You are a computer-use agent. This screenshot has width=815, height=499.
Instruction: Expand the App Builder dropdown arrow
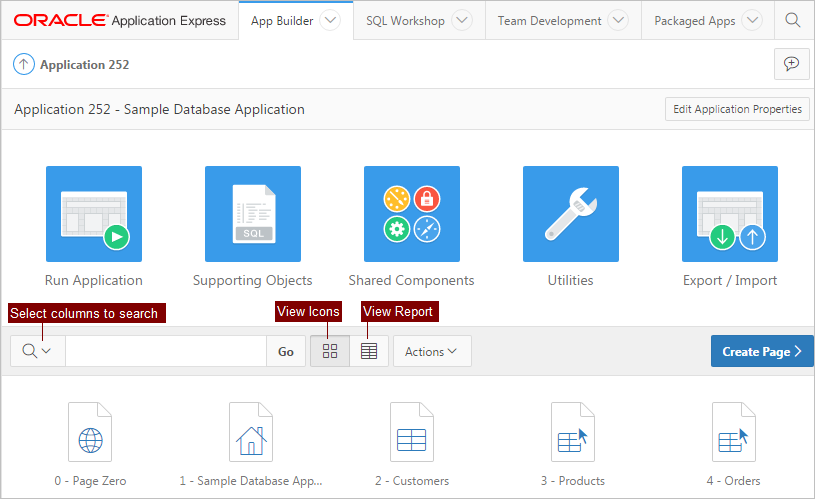click(330, 20)
